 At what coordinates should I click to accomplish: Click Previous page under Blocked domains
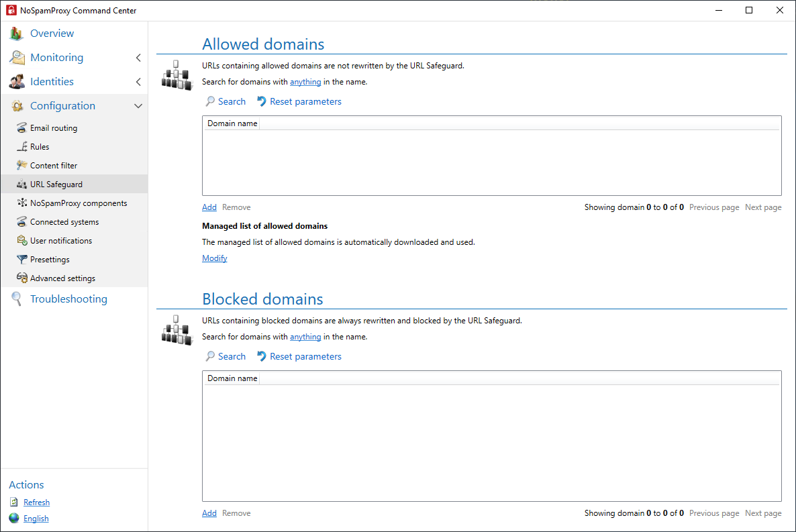[713, 513]
